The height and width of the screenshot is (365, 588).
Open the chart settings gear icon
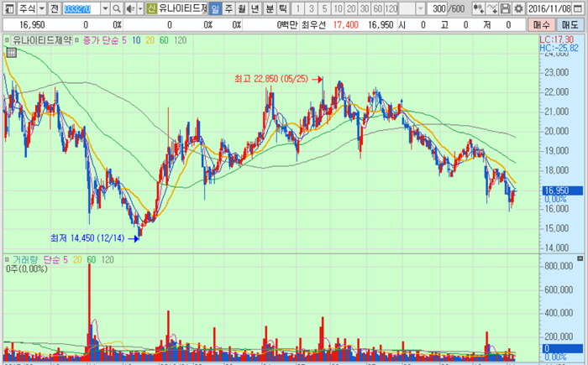click(518, 8)
